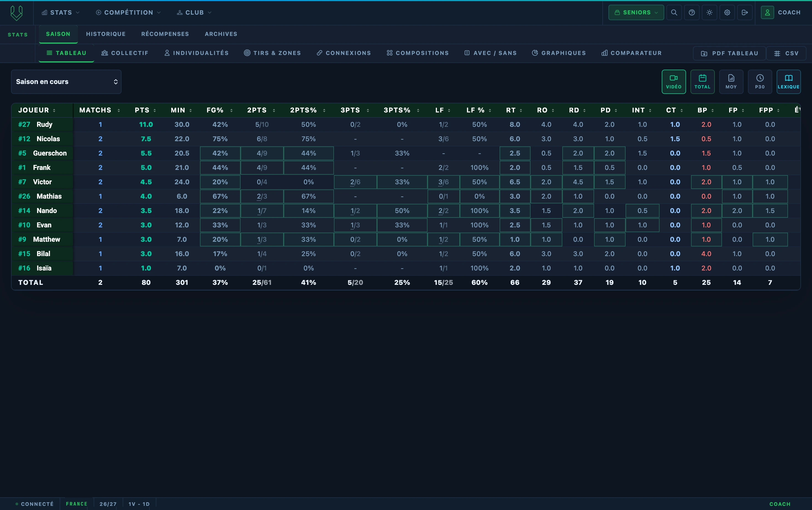This screenshot has height=510, width=812.
Task: Open player Guerschon #5 row
Action: pos(406,153)
